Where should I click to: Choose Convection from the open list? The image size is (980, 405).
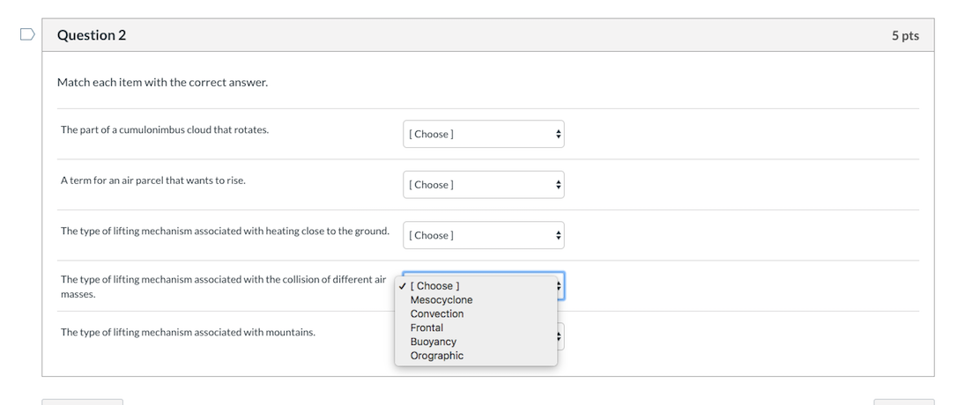tap(476, 314)
